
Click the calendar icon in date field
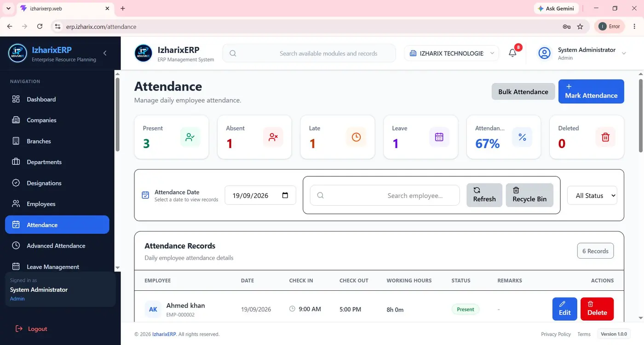click(285, 195)
